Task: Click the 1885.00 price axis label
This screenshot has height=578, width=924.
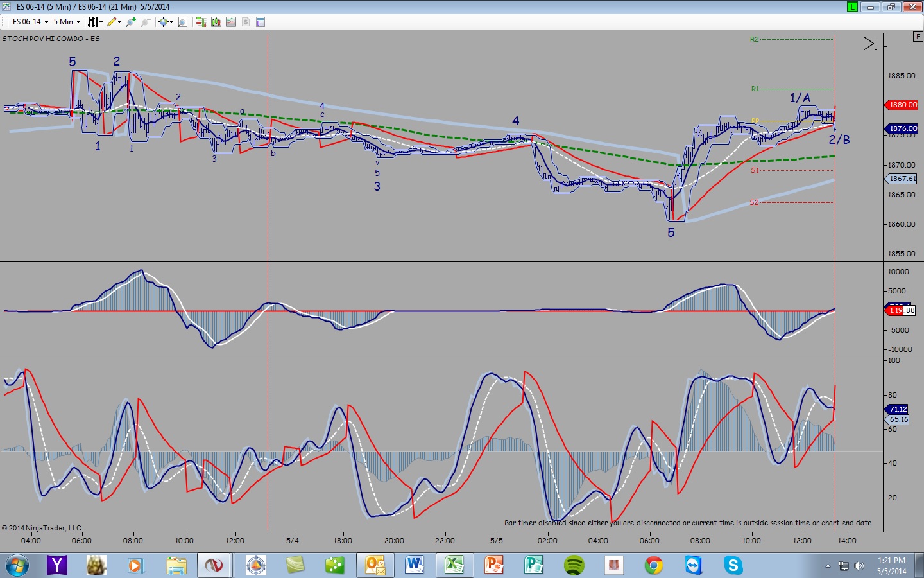Action: click(902, 76)
